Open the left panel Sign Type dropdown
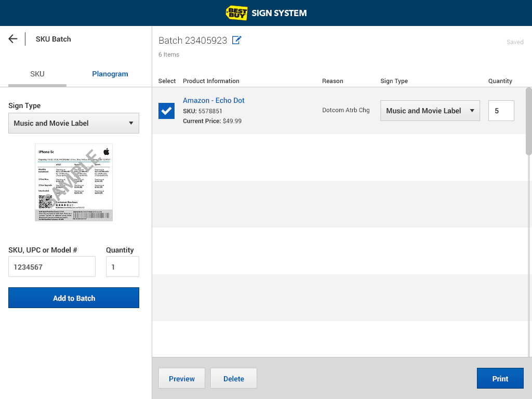The height and width of the screenshot is (399, 532). [x=74, y=123]
